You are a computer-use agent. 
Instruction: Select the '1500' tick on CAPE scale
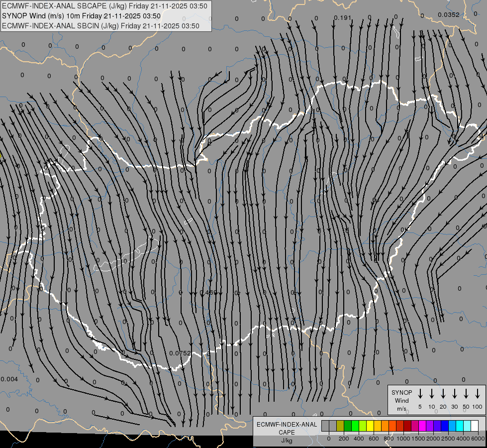[418, 439]
